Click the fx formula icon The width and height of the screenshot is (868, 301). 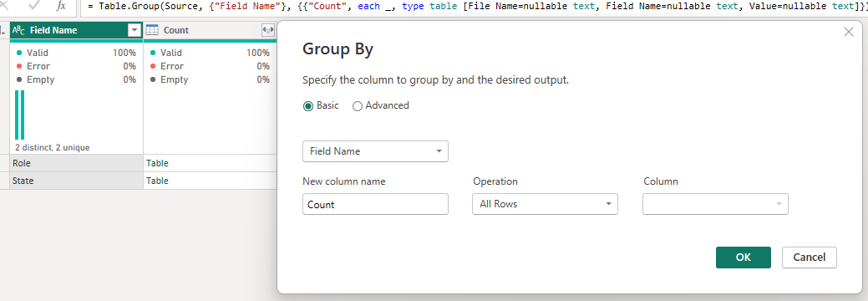(x=61, y=6)
